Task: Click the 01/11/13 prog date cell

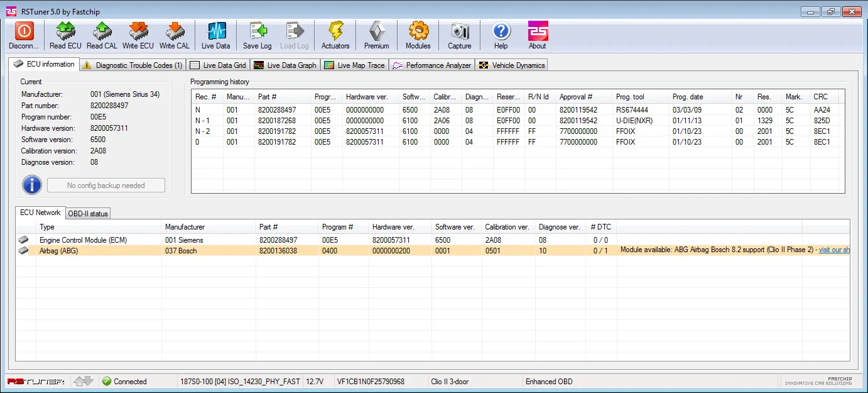Action: (x=686, y=121)
